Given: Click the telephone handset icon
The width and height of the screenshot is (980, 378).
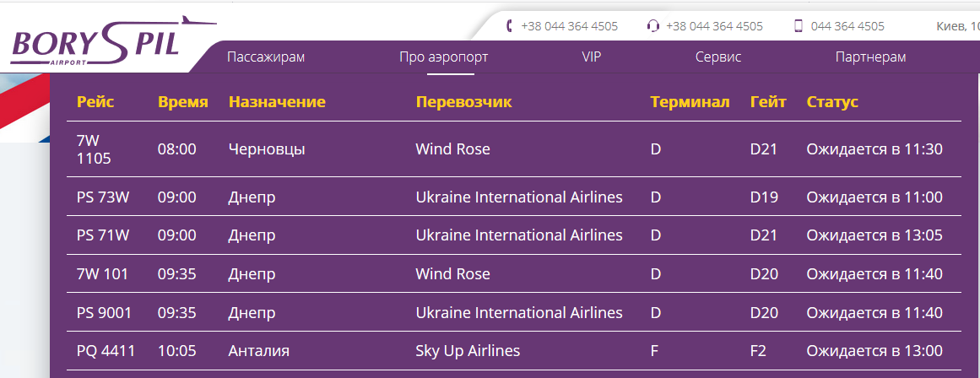Looking at the screenshot, I should [x=509, y=26].
